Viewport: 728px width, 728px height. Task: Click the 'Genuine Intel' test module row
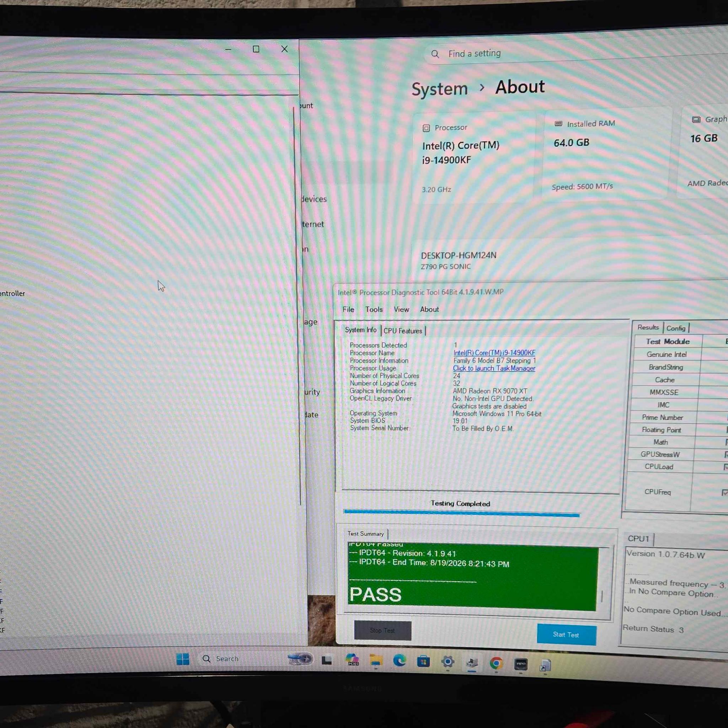click(667, 354)
